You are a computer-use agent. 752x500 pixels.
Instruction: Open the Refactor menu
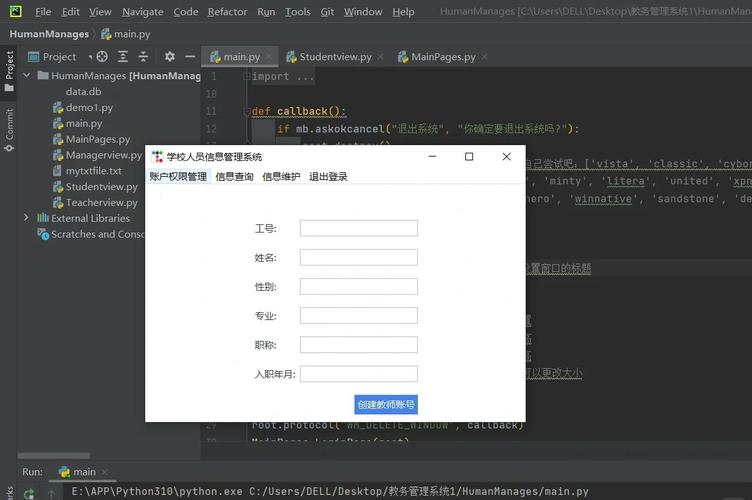pos(227,12)
